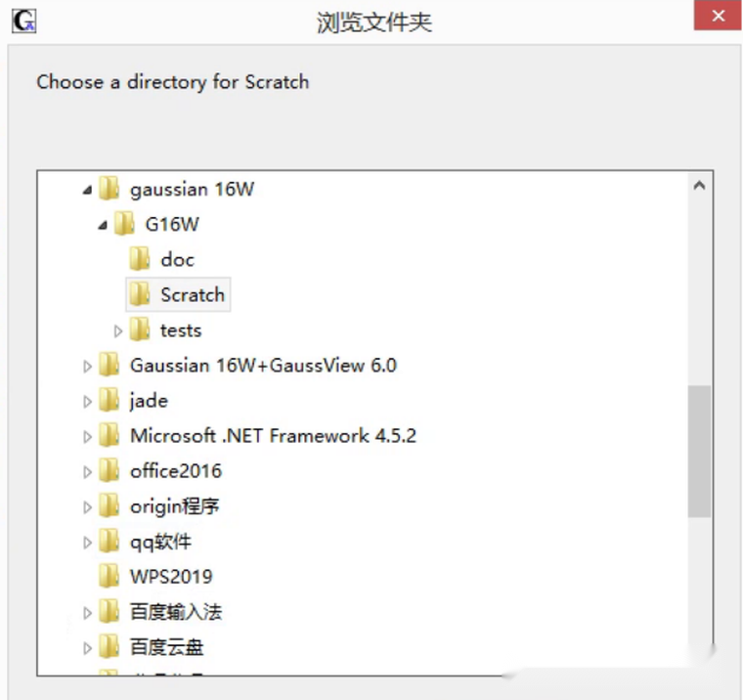This screenshot has width=743, height=700.
Task: Click the Scratch folder icon
Action: pyautogui.click(x=140, y=294)
